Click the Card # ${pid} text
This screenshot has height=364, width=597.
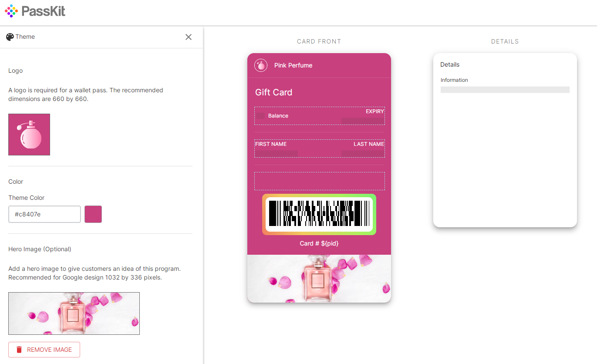pyautogui.click(x=319, y=243)
